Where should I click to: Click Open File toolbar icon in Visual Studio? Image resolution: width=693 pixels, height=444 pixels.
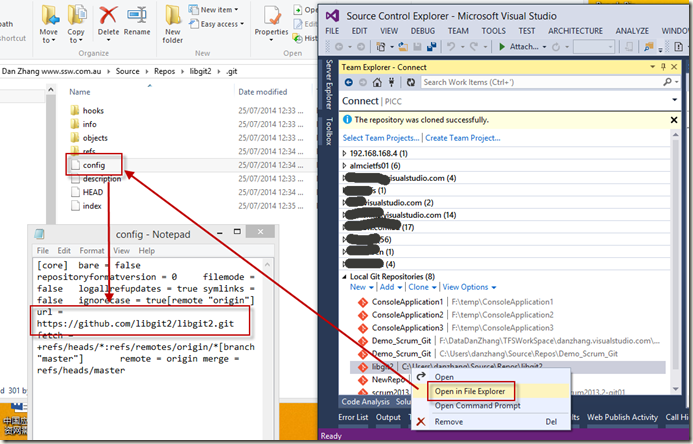point(403,46)
